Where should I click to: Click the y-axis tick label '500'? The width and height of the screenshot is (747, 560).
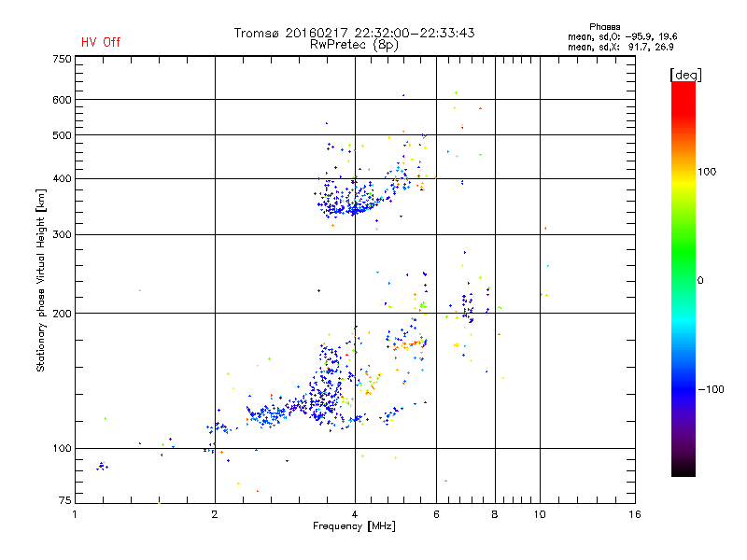click(62, 135)
